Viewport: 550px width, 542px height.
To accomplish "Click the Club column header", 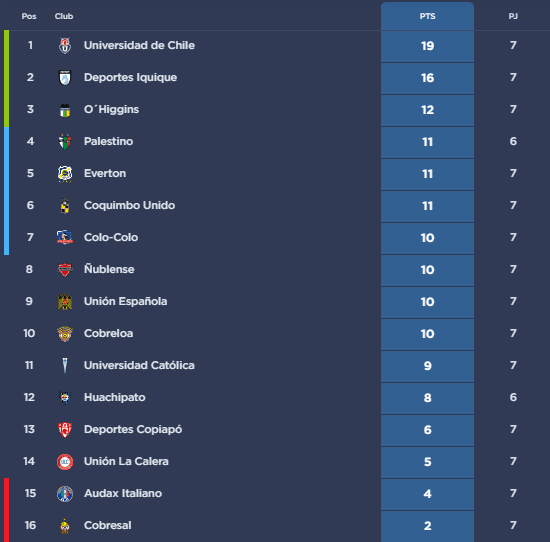I will (64, 16).
